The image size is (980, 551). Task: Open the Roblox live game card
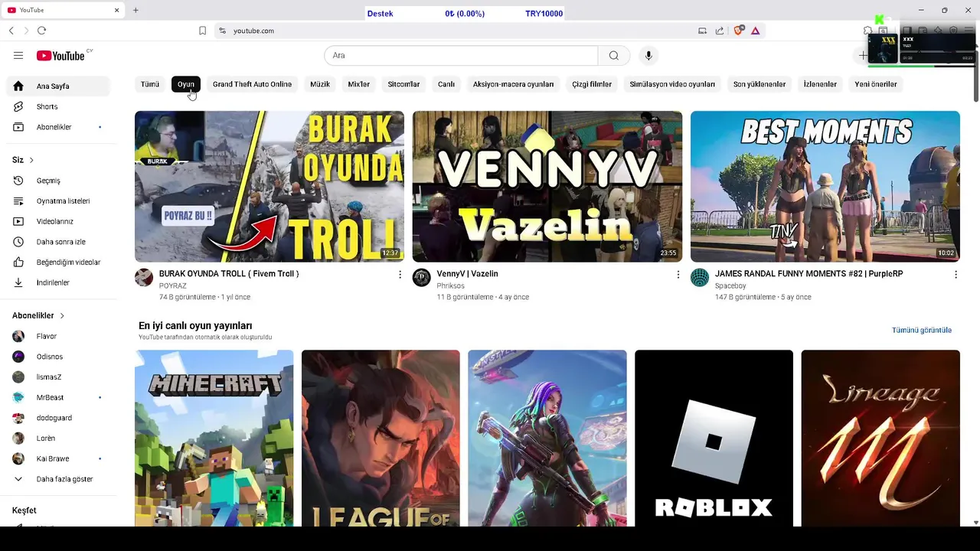pos(714,439)
